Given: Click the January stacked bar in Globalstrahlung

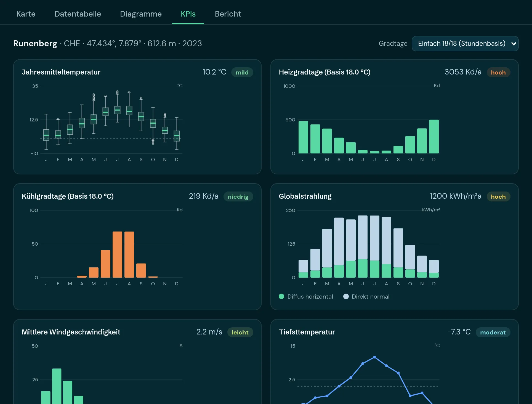Looking at the screenshot, I should point(303,269).
